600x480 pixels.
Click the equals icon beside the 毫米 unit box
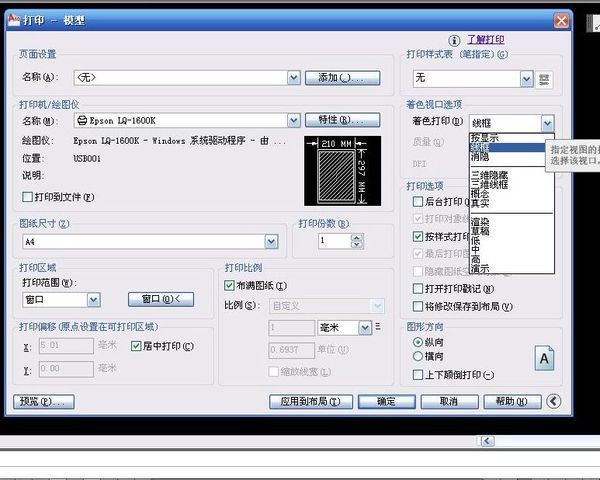pyautogui.click(x=378, y=327)
